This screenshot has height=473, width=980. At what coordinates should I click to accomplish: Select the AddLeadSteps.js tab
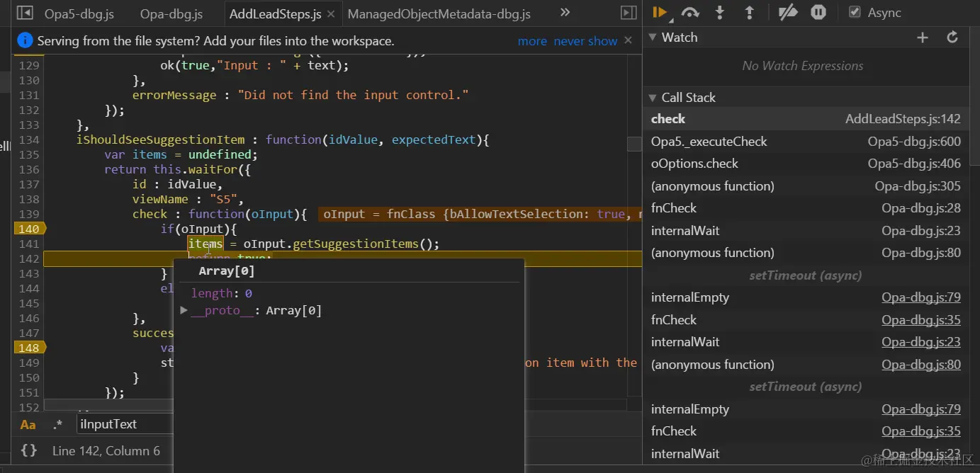pyautogui.click(x=275, y=13)
